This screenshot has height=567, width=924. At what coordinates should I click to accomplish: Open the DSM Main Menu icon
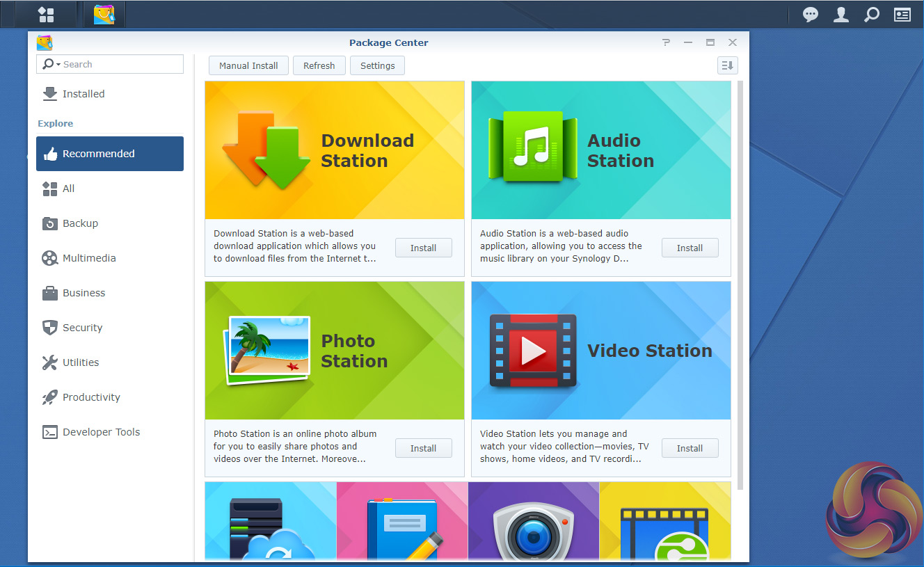point(46,14)
